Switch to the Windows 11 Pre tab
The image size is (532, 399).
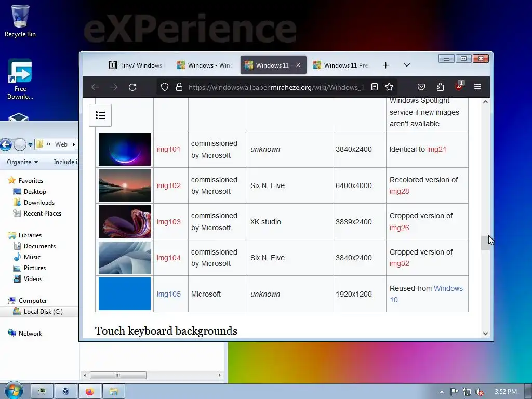(340, 65)
